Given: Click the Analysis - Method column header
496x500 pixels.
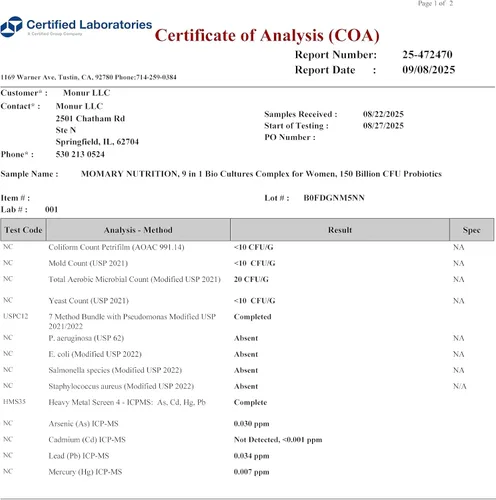Looking at the screenshot, I should pyautogui.click(x=138, y=230).
